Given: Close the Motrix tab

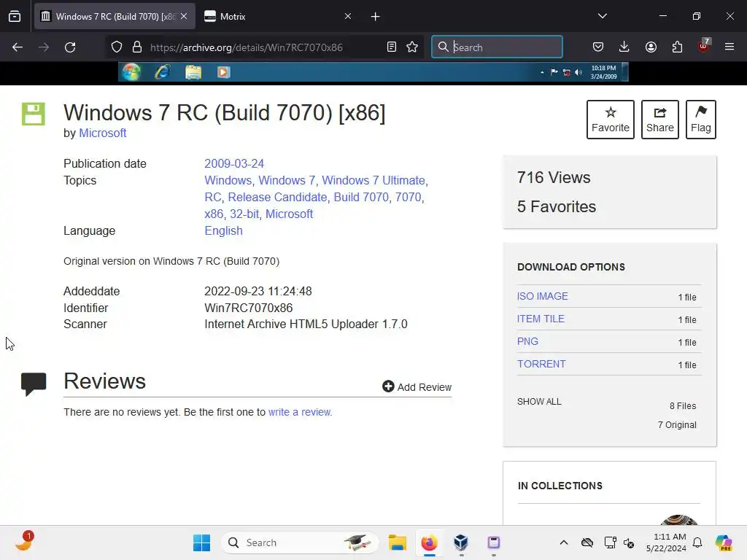Looking at the screenshot, I should (348, 16).
